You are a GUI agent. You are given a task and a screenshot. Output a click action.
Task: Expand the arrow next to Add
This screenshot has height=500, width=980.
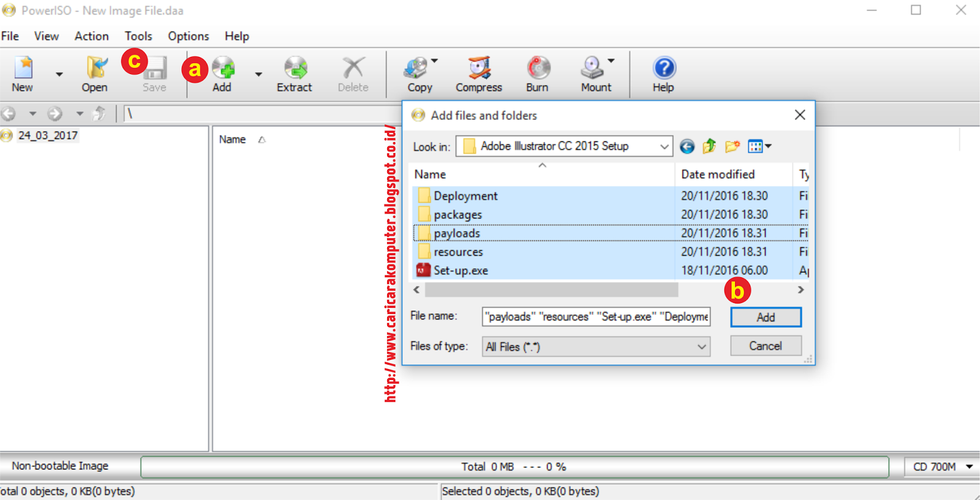pyautogui.click(x=258, y=74)
